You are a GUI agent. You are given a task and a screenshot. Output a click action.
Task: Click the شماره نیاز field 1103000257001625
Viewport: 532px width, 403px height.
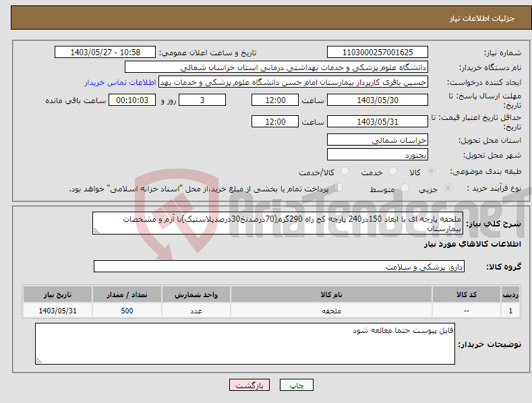pos(378,53)
